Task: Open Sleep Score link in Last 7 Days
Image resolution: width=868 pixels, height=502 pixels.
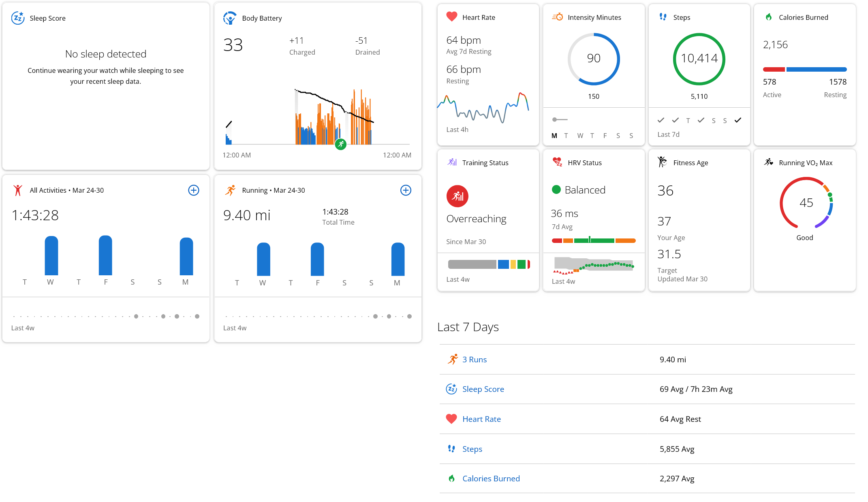Action: coord(483,389)
